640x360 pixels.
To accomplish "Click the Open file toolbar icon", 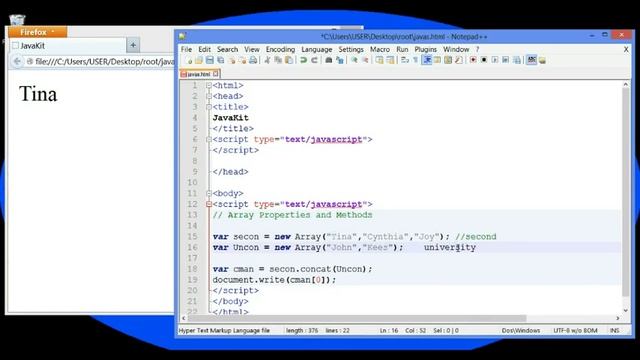I will (199, 60).
